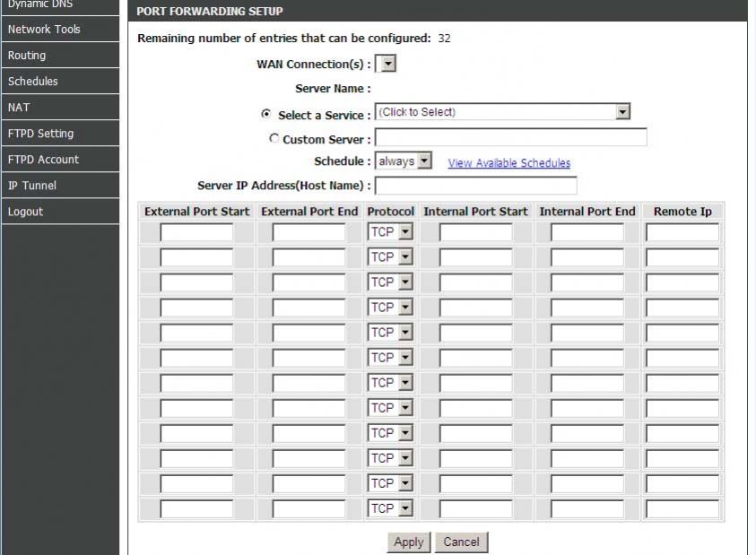Click Internal Port End field in row 5
Viewport: 756px width, 555px height.
(587, 333)
